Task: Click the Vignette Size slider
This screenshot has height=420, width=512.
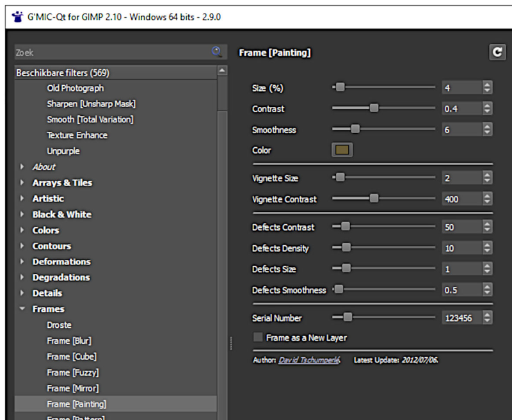Action: click(x=383, y=177)
